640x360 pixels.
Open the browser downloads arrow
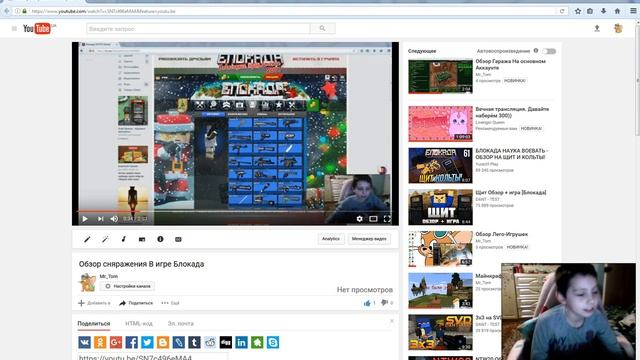coord(604,11)
